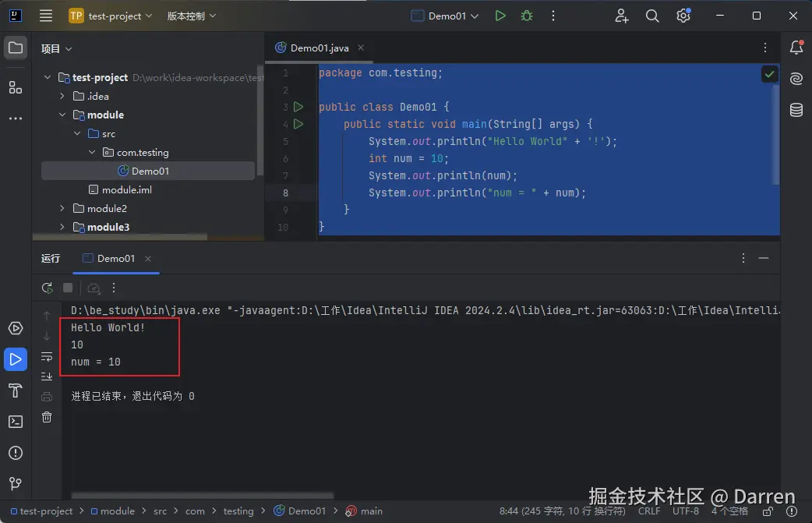Toggle soft-wrap in console

click(x=47, y=357)
